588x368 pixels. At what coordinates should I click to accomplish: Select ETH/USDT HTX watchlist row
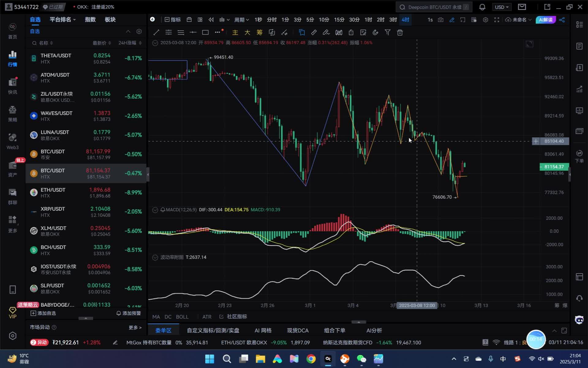click(x=86, y=193)
